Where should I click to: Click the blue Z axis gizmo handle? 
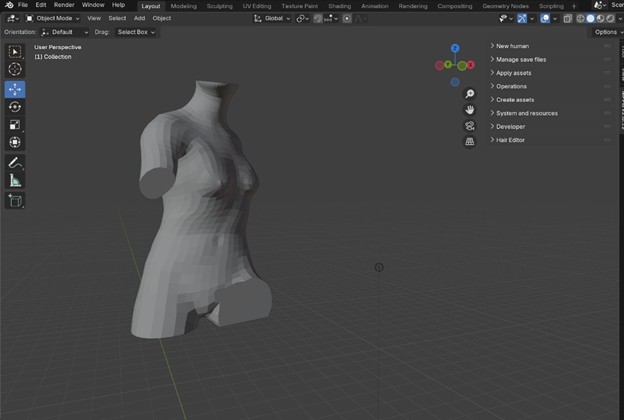pyautogui.click(x=455, y=48)
